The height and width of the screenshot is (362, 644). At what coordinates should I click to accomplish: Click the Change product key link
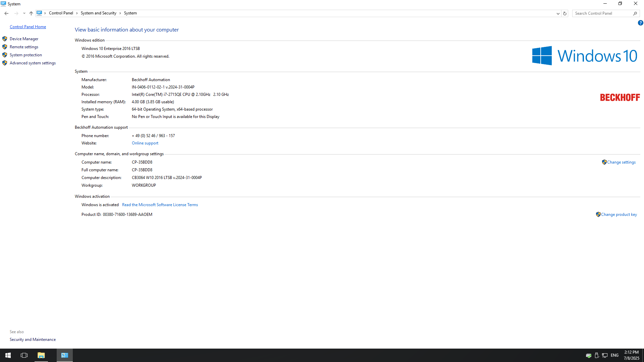tap(619, 215)
